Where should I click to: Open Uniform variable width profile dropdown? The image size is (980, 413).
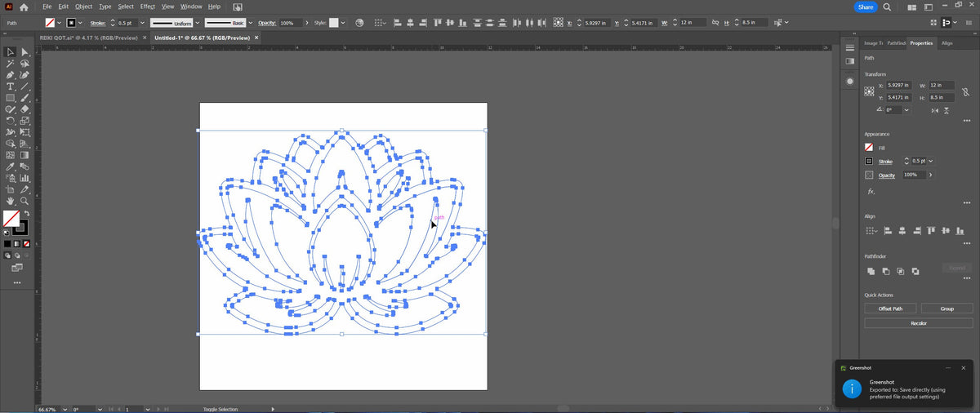pos(197,23)
